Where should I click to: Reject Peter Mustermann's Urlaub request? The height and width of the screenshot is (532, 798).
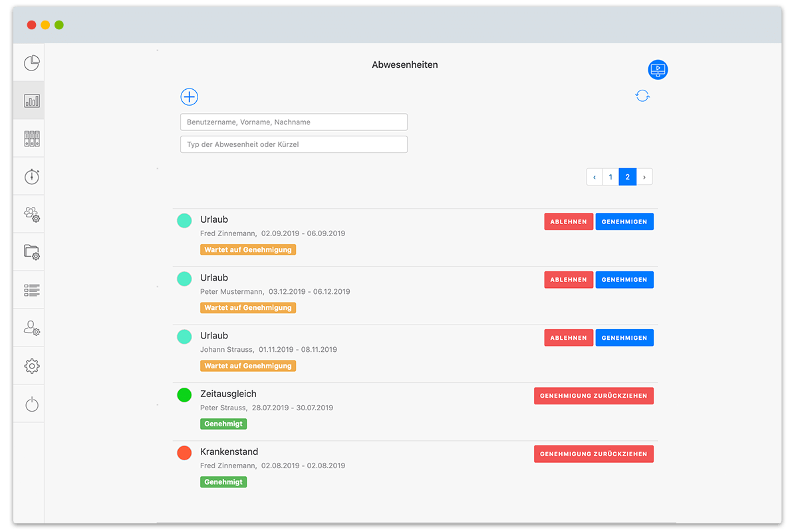coord(569,279)
